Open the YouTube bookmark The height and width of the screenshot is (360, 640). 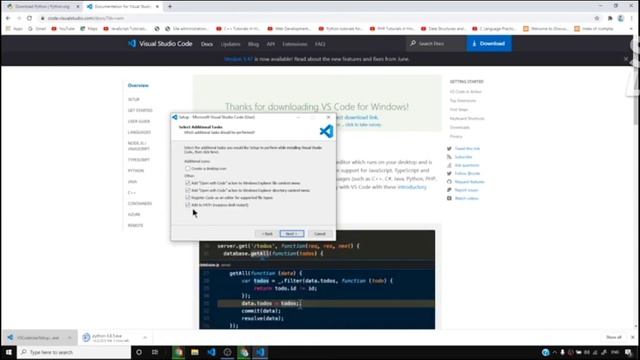tap(63, 29)
